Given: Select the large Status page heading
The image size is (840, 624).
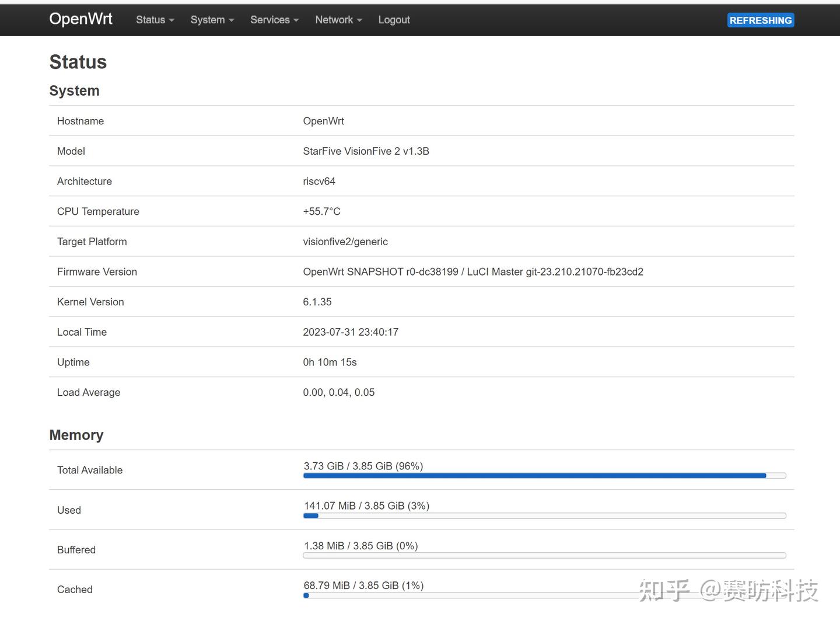Looking at the screenshot, I should (78, 62).
